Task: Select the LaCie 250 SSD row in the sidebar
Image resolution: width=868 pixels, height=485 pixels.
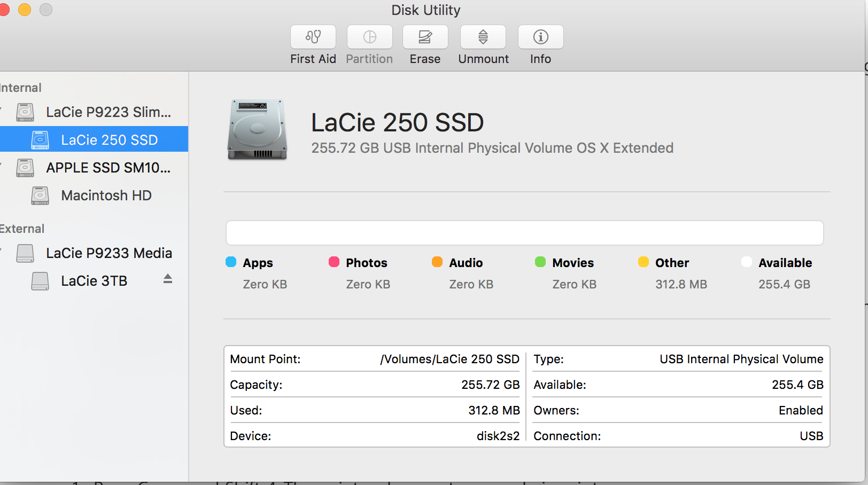Action: [x=94, y=140]
